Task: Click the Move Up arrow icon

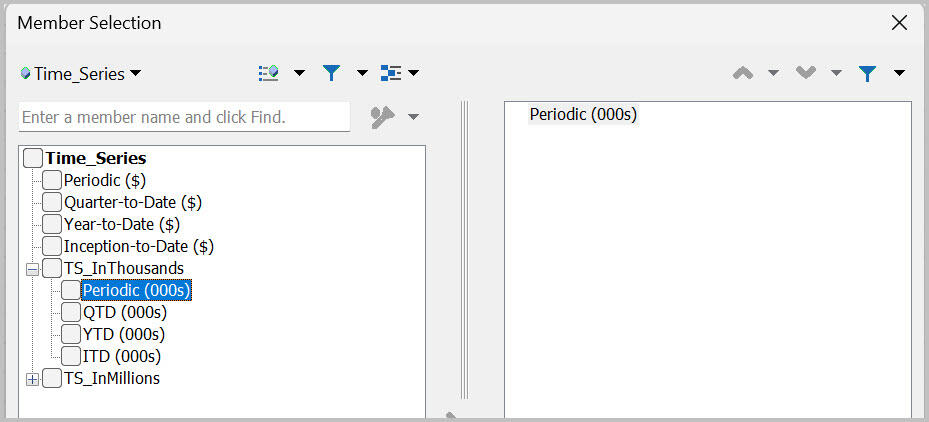Action: pos(743,73)
